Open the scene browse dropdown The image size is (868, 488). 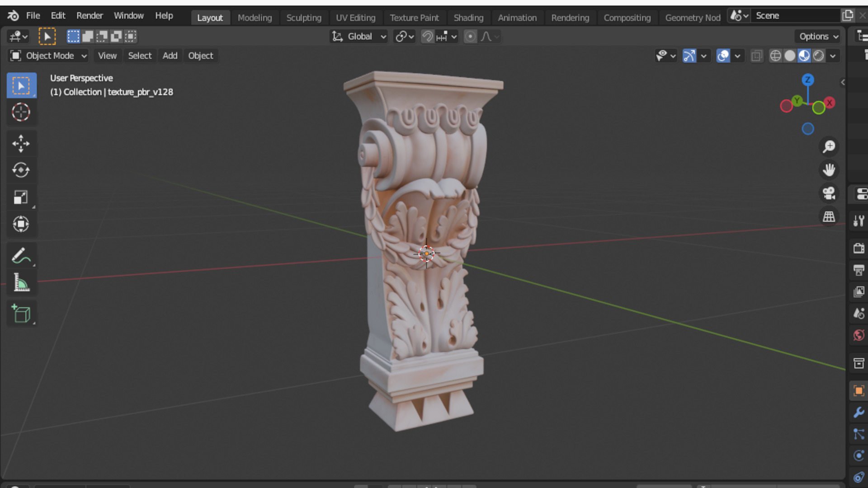coord(739,16)
